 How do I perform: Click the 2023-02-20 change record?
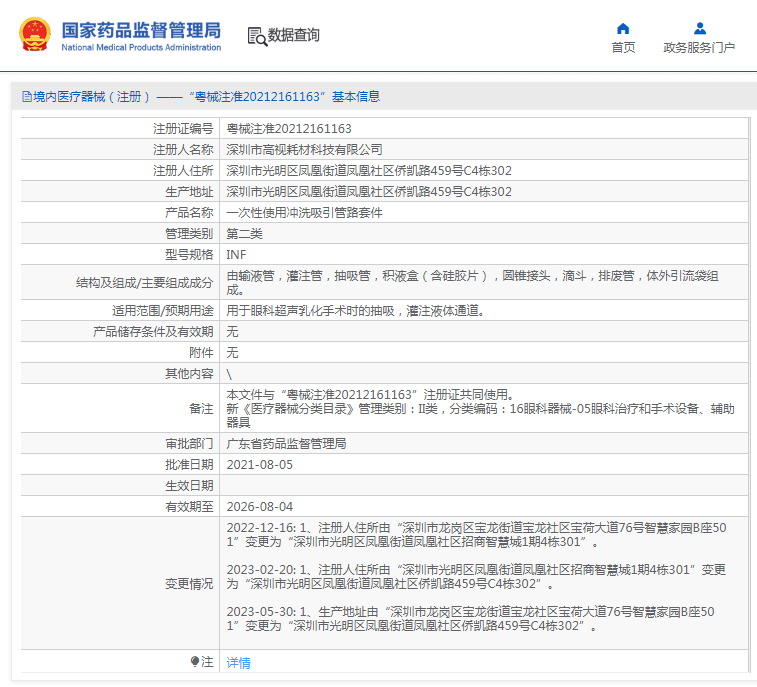pos(477,577)
